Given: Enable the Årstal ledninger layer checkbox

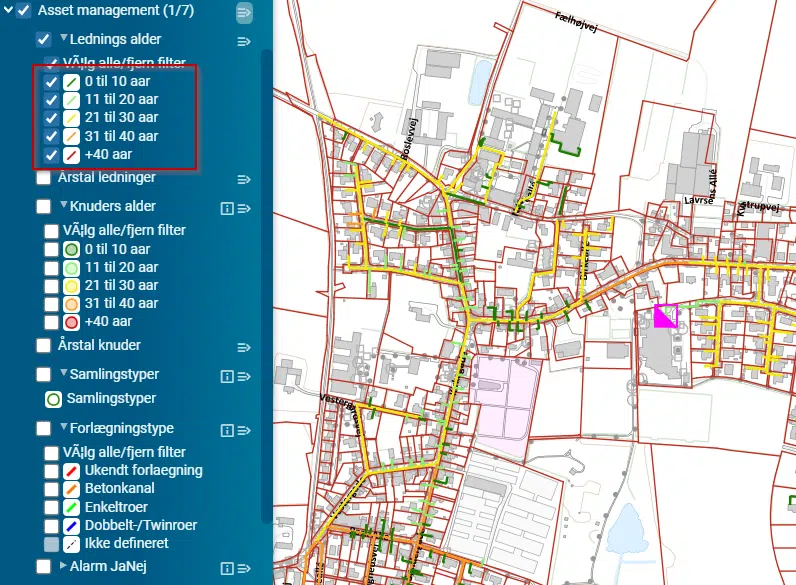Looking at the screenshot, I should (x=43, y=179).
